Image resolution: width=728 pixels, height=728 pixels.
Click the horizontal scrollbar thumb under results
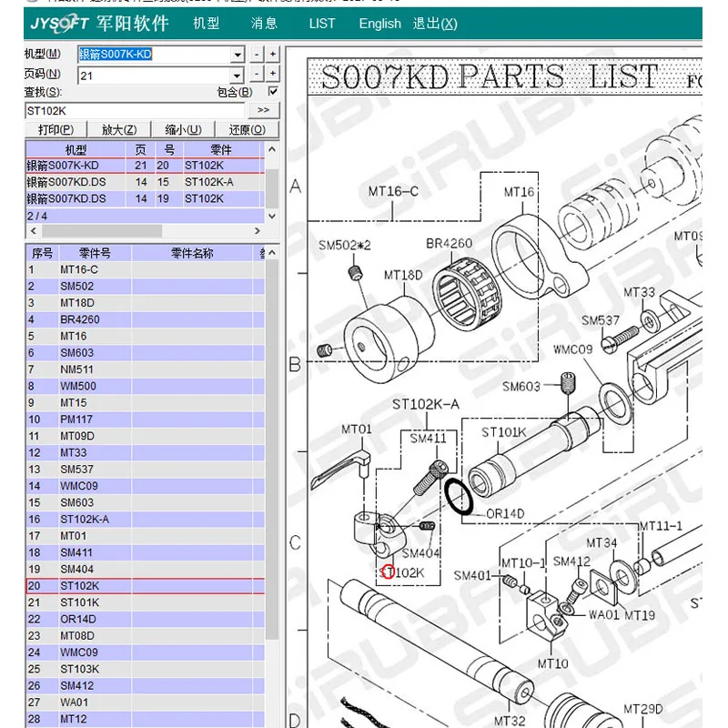click(x=102, y=231)
